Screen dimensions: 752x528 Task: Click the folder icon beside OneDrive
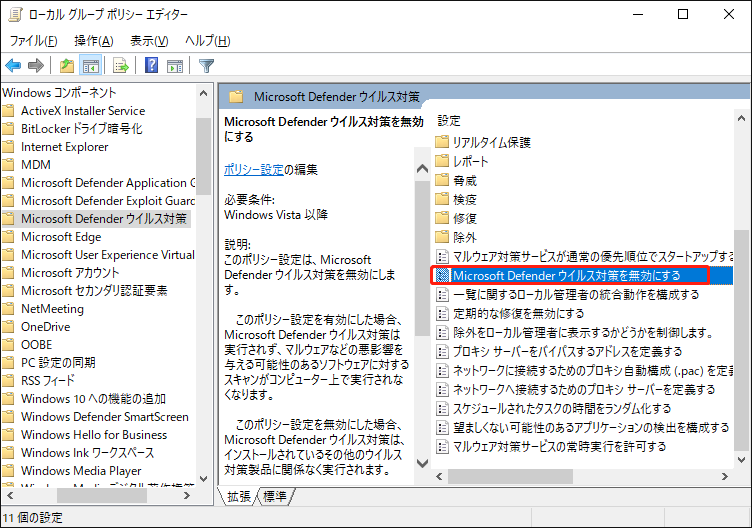[x=8, y=327]
